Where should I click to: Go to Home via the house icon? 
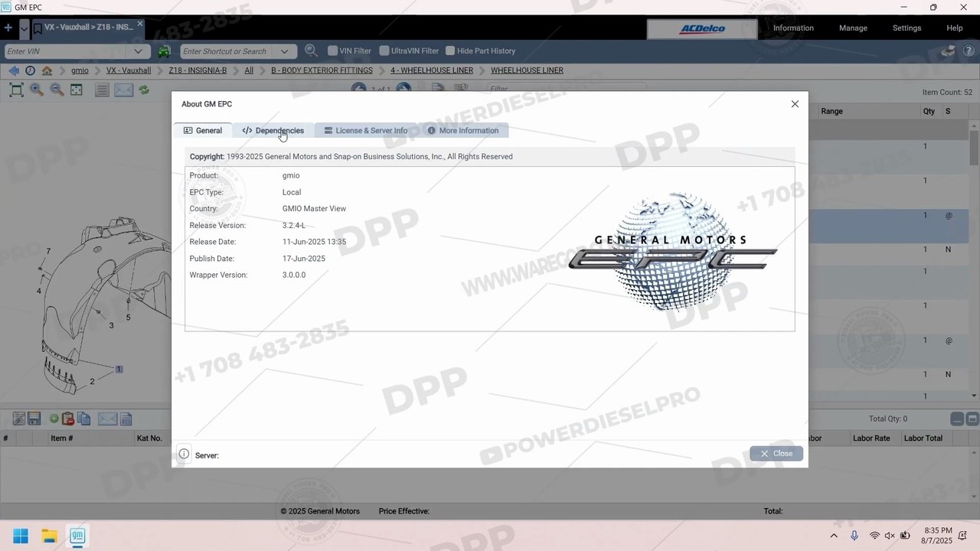[47, 70]
